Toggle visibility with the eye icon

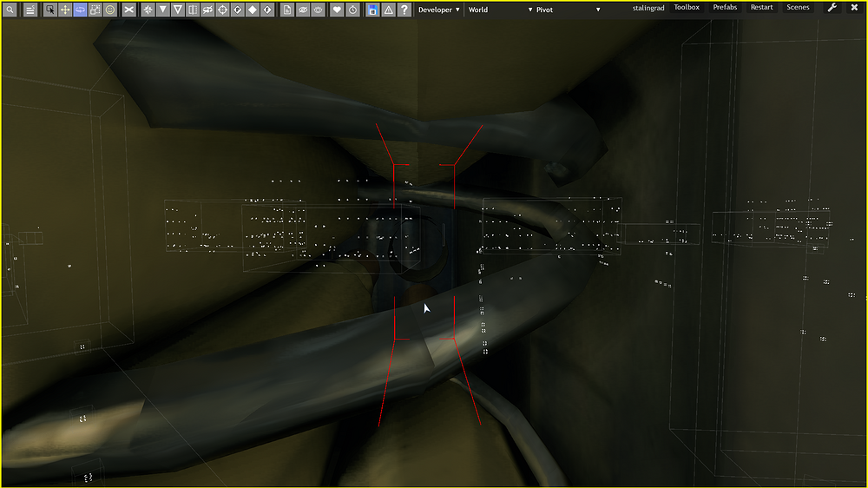coord(303,10)
